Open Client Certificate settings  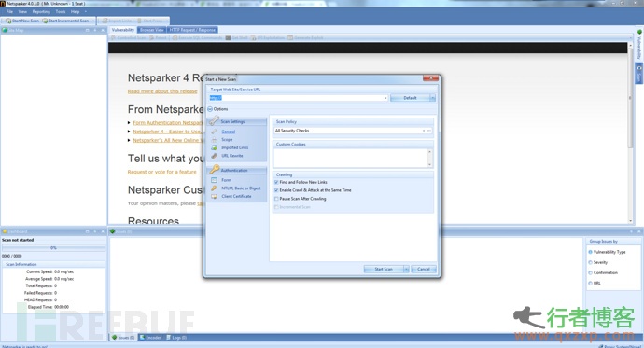pyautogui.click(x=236, y=196)
